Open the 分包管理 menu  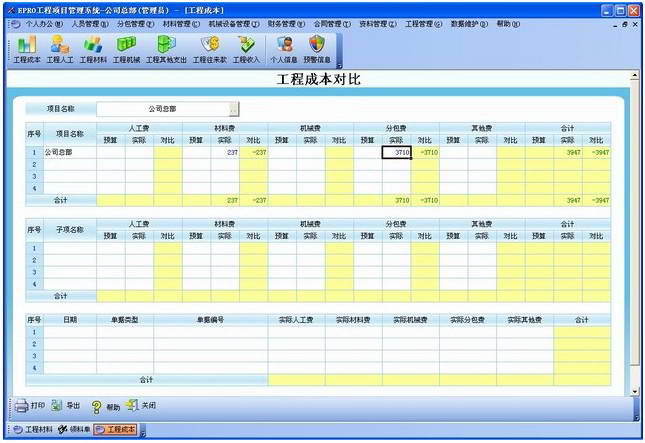tap(135, 24)
